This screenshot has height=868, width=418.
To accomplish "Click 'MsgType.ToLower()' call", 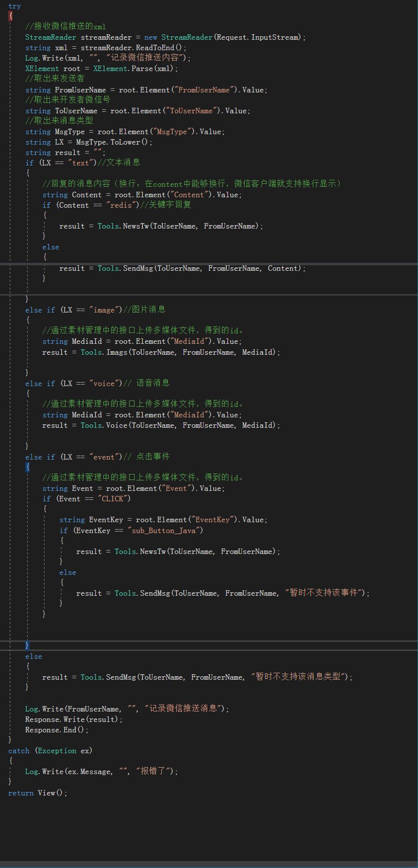I will 112,142.
